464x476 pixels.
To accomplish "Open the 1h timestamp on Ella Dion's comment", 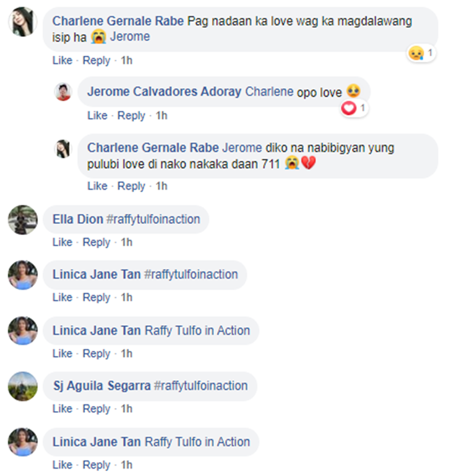I will click(127, 242).
